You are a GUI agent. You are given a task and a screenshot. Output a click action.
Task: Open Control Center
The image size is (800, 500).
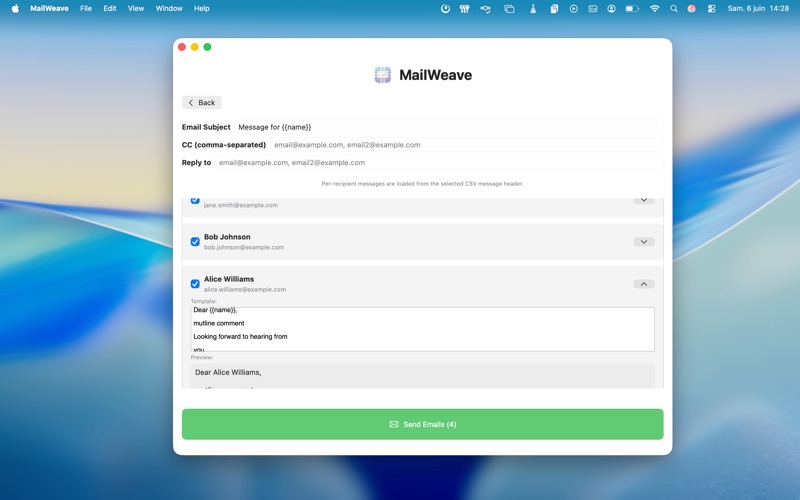[712, 8]
